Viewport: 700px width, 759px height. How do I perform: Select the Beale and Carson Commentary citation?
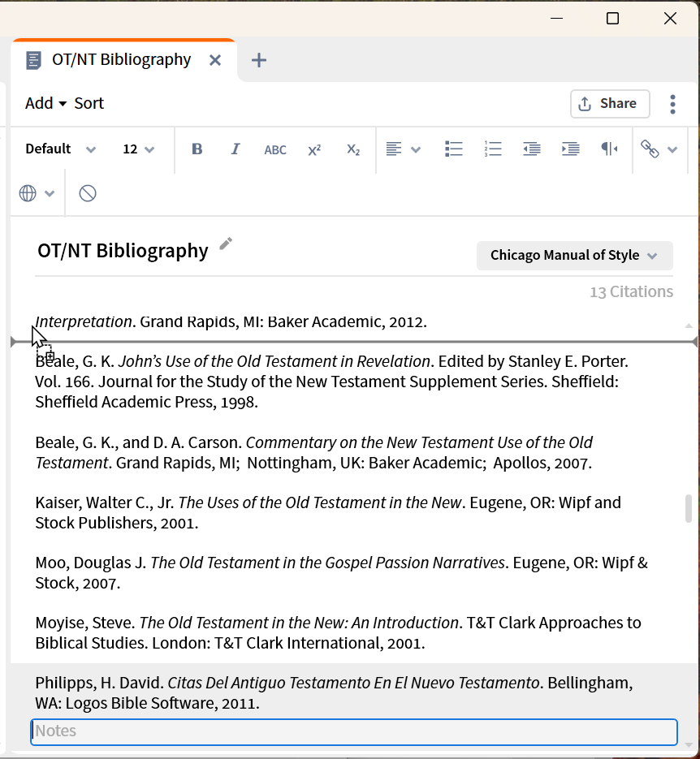pos(313,453)
